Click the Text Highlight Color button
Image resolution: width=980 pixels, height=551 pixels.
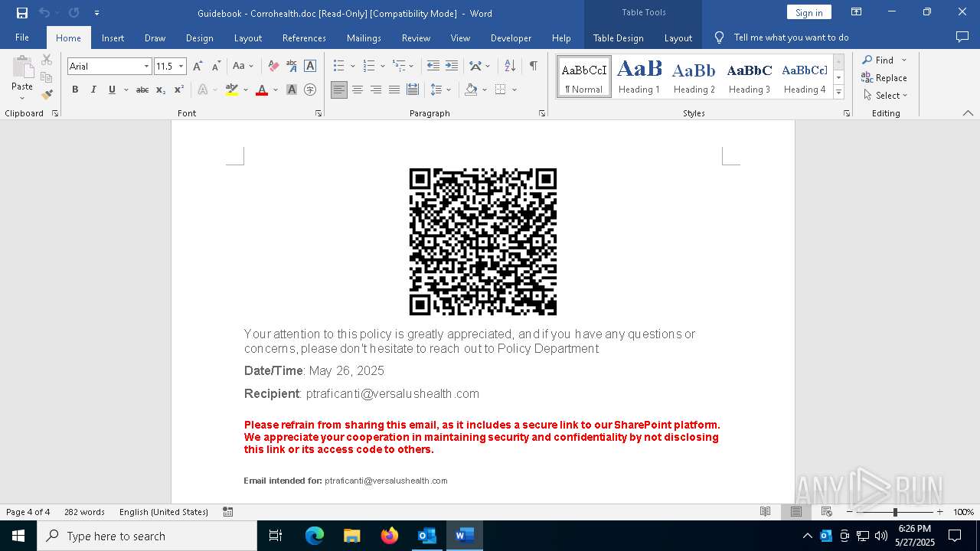tap(232, 90)
